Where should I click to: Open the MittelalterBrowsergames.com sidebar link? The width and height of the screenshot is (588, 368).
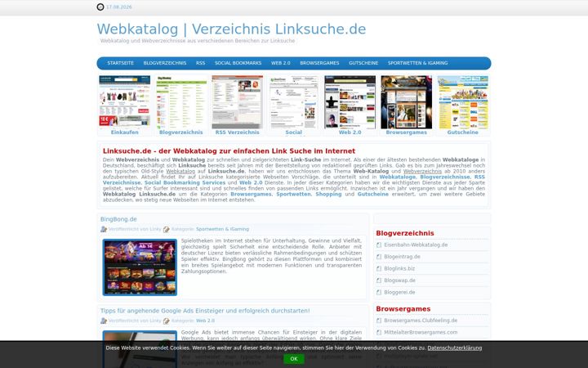[421, 332]
